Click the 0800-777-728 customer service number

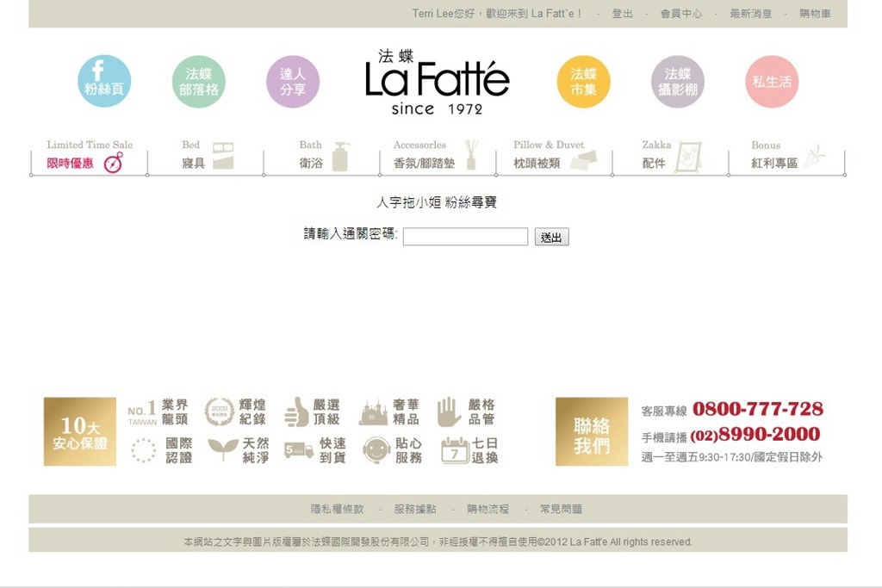[758, 409]
